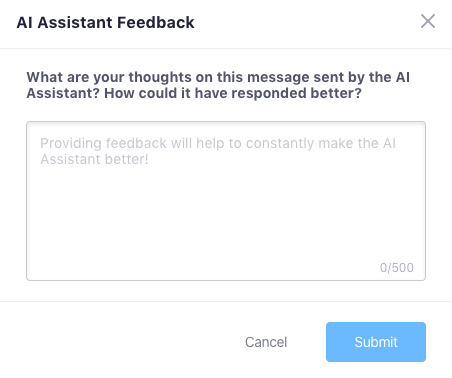This screenshot has height=378, width=452.
Task: Click the 'AI Assistant Feedback' title
Action: pos(105,23)
